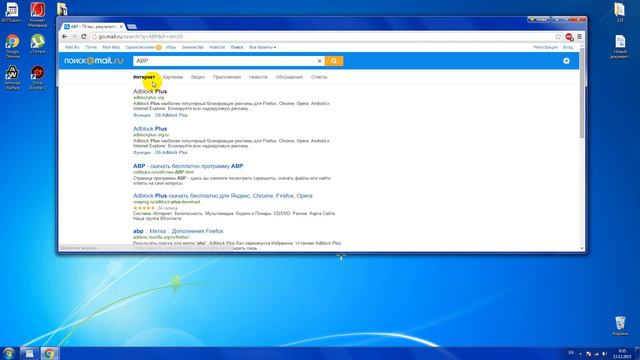Open ABP скачать бесплатно программу result
Viewport: 640px width, 360px height.
click(x=188, y=166)
